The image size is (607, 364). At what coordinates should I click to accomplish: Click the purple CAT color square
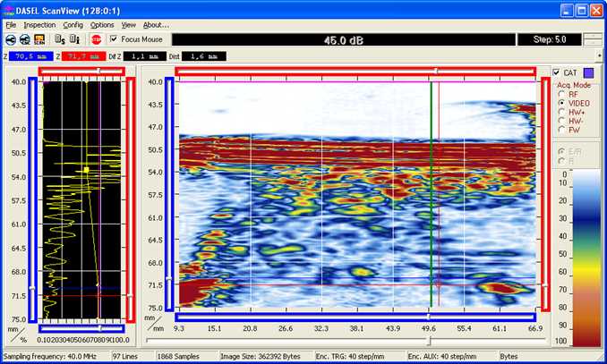point(588,72)
